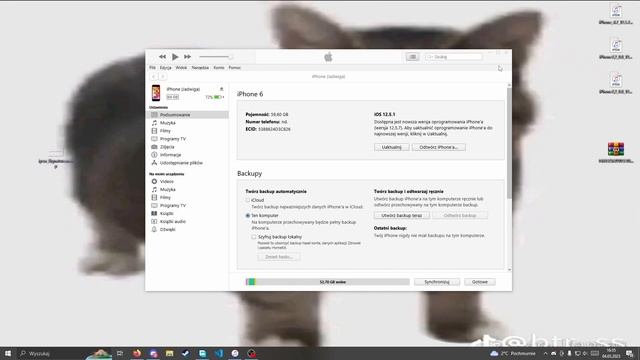This screenshot has height=360, width=640.
Task: Open Visual Studio Code from taskbar
Action: [219, 353]
